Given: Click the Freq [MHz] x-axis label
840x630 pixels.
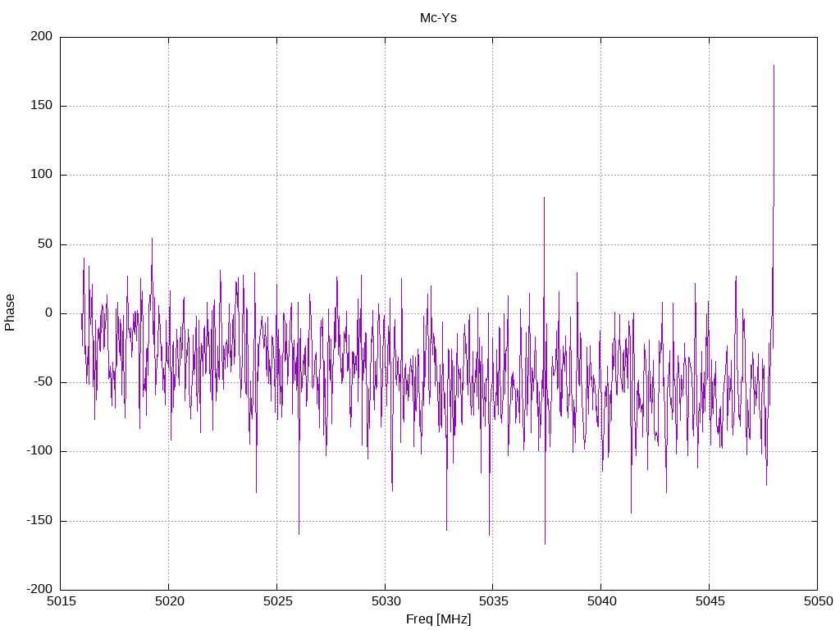Looking at the screenshot, I should tap(438, 619).
